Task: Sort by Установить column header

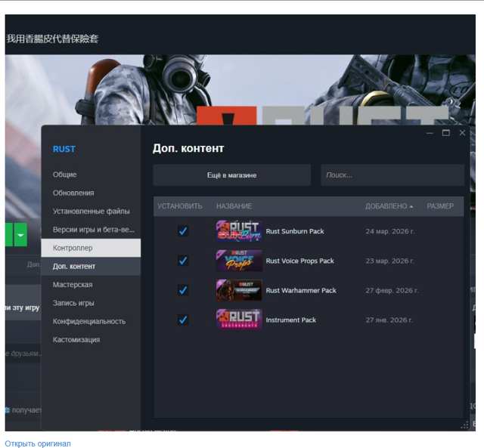Action: pyautogui.click(x=180, y=206)
